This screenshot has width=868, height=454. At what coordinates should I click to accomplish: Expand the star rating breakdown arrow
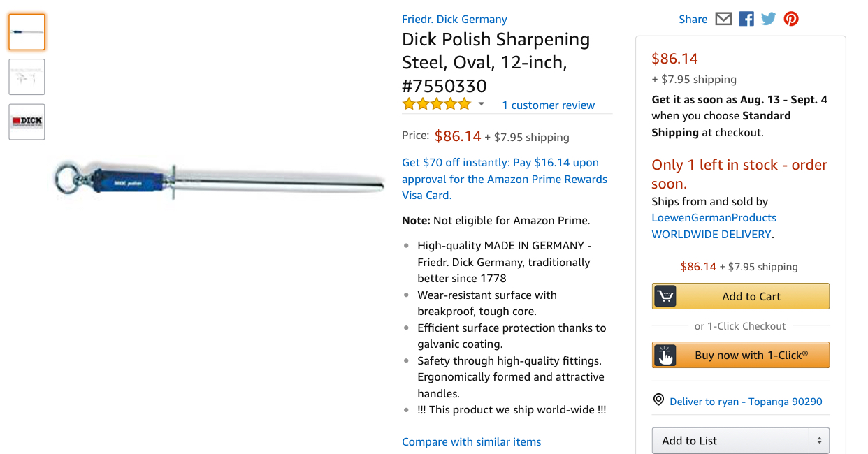click(x=482, y=105)
